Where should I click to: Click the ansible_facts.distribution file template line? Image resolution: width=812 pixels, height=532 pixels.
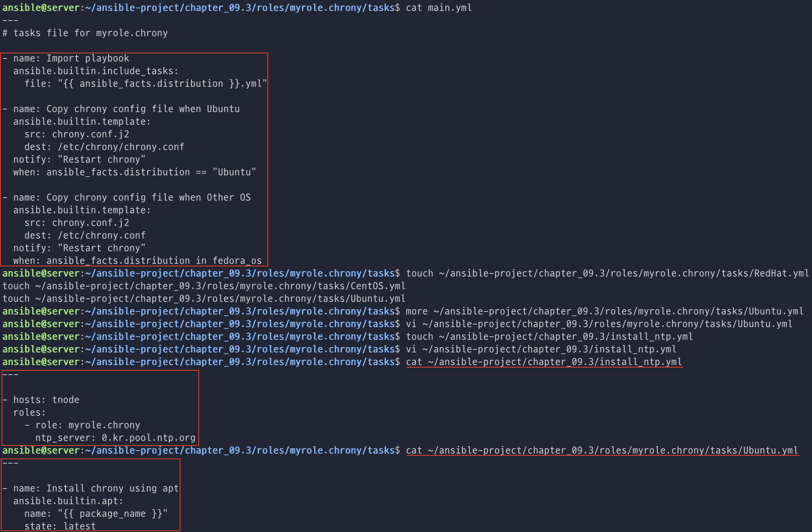point(145,84)
